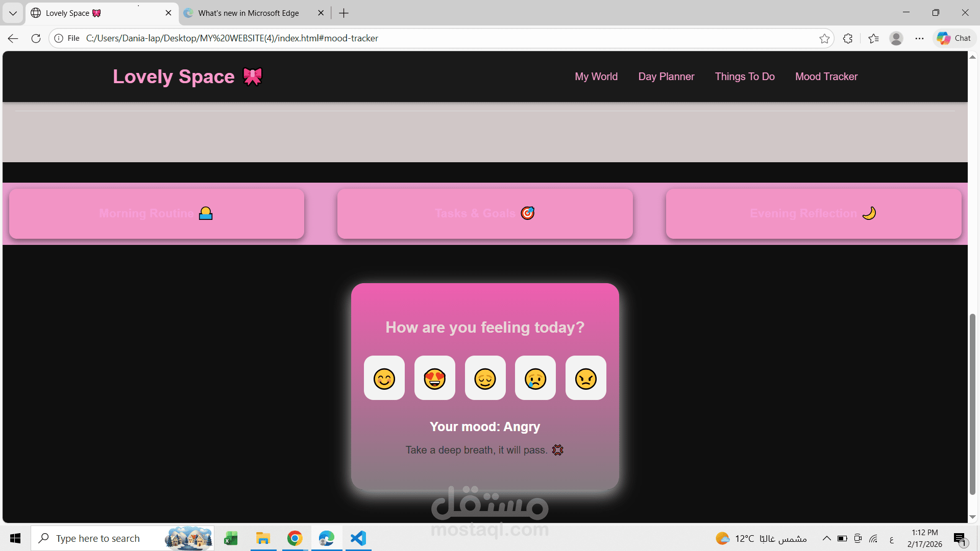Click the scrollbar down arrow
This screenshot has height=551, width=980.
(972, 517)
